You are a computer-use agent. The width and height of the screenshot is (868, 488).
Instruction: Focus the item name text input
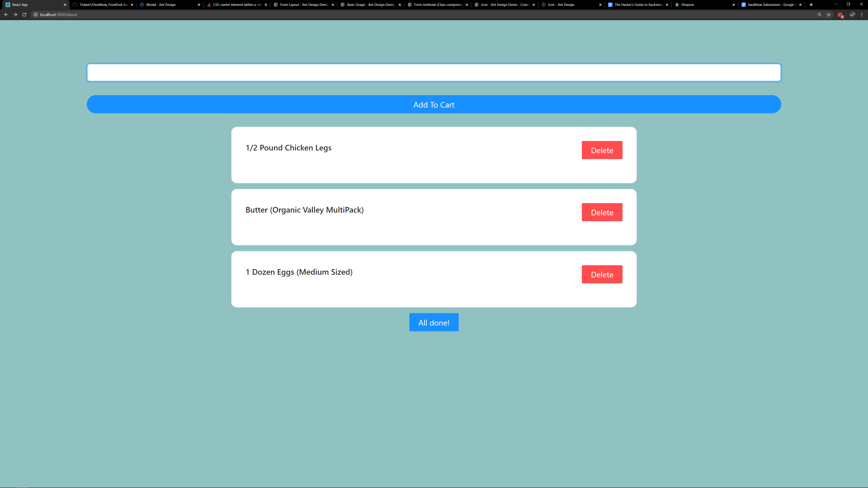[434, 72]
